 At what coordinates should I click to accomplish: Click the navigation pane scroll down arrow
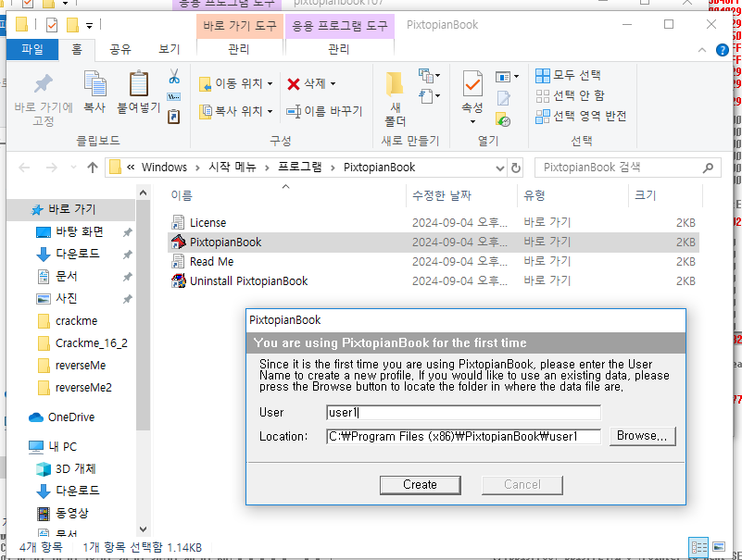(x=144, y=529)
